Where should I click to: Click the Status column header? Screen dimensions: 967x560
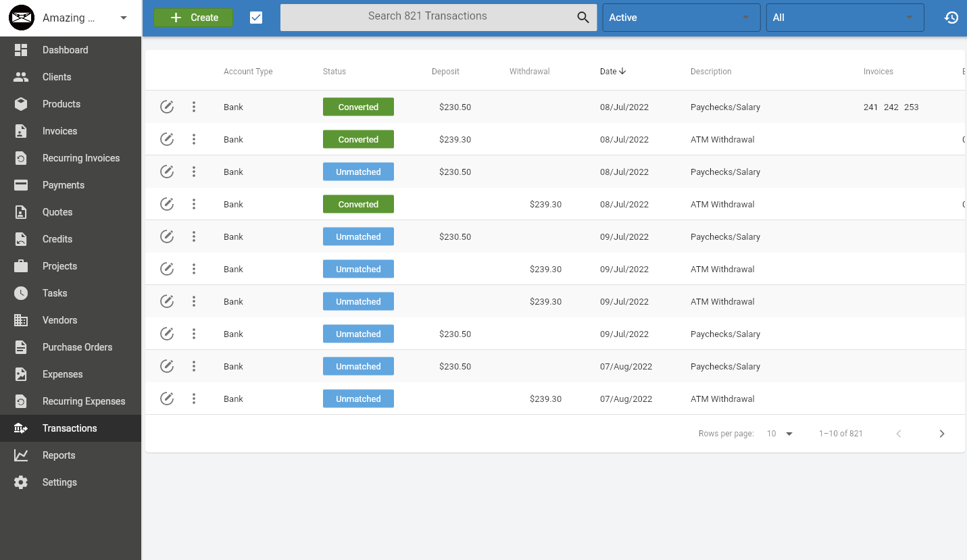pyautogui.click(x=334, y=72)
